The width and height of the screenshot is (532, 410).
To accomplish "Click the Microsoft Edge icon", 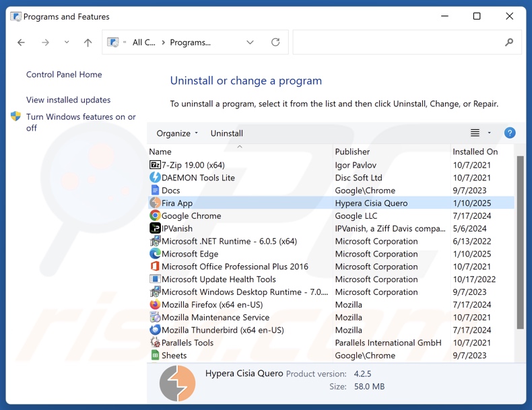I will [x=155, y=253].
